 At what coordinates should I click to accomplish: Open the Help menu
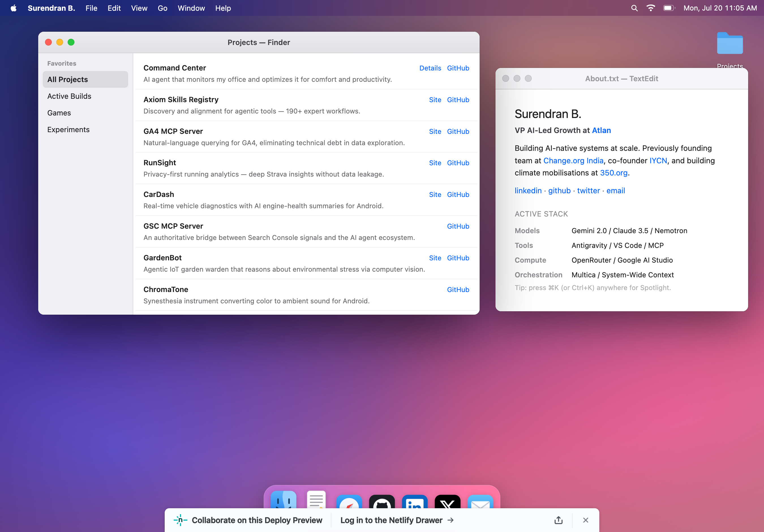point(223,8)
